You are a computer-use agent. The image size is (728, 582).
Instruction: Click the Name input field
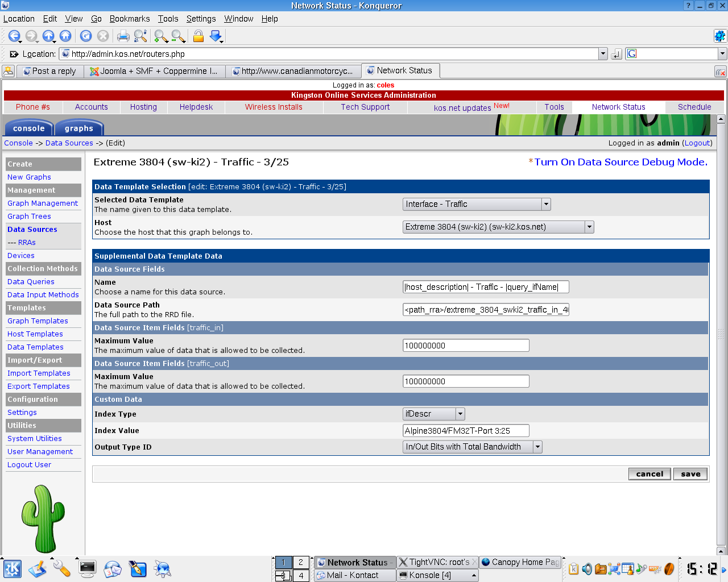click(486, 287)
